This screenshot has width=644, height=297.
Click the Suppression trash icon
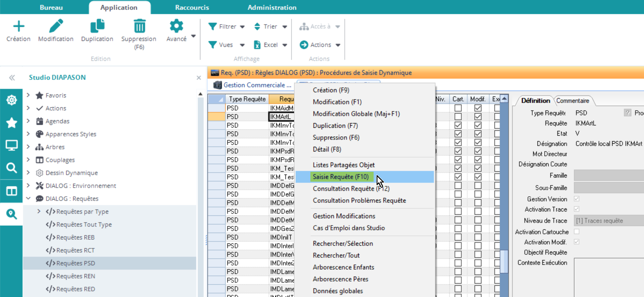pyautogui.click(x=139, y=27)
